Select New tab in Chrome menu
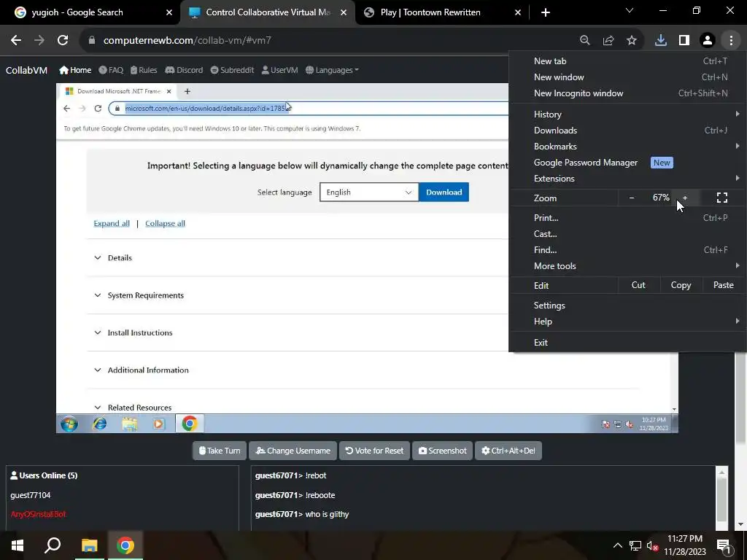The width and height of the screenshot is (747, 560). tap(628, 61)
